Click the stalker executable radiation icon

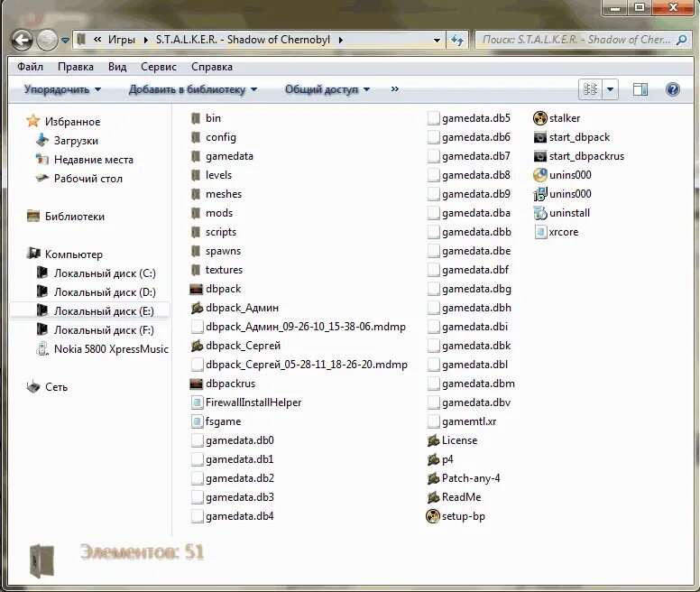click(x=540, y=118)
